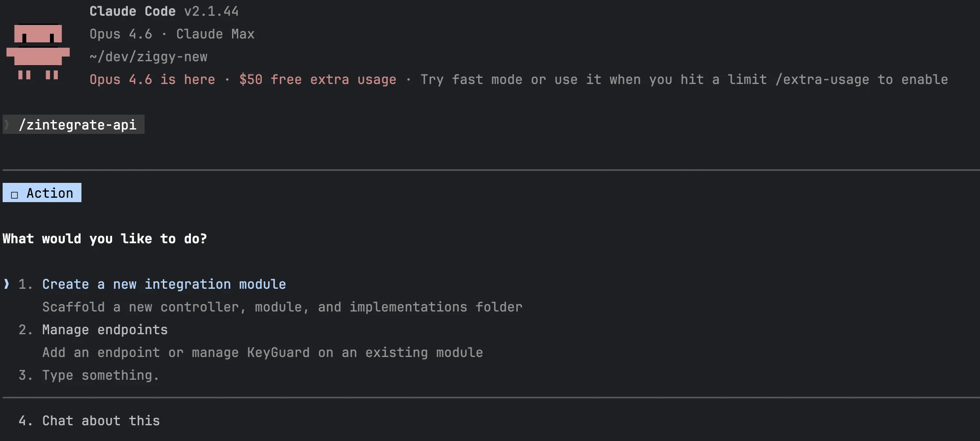Click the "Opus 4.6 · Claude Max" model label
Viewport: 980px width, 441px height.
172,34
